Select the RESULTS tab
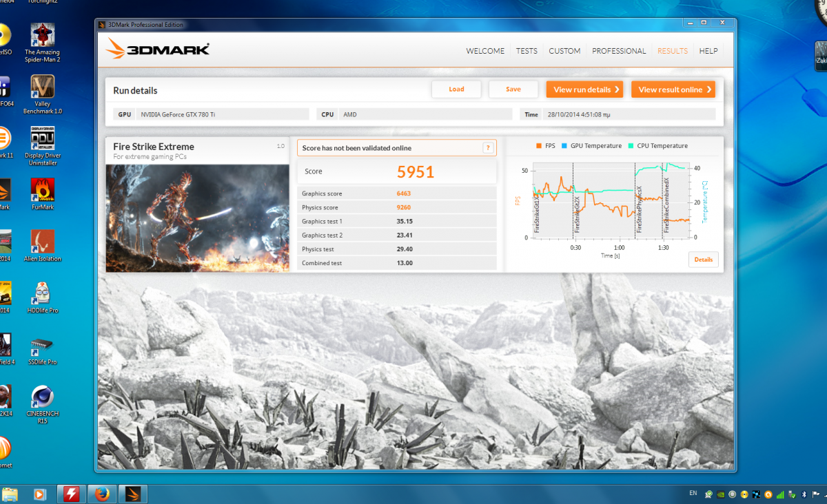 point(673,51)
